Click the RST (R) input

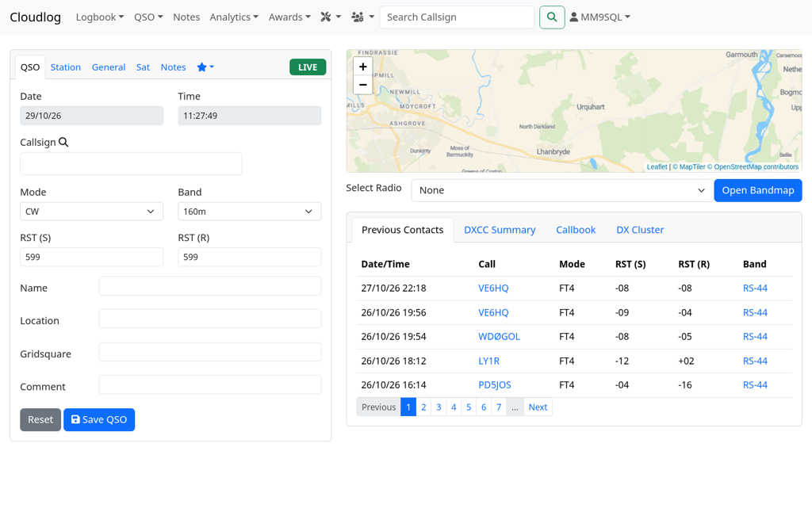(x=250, y=258)
